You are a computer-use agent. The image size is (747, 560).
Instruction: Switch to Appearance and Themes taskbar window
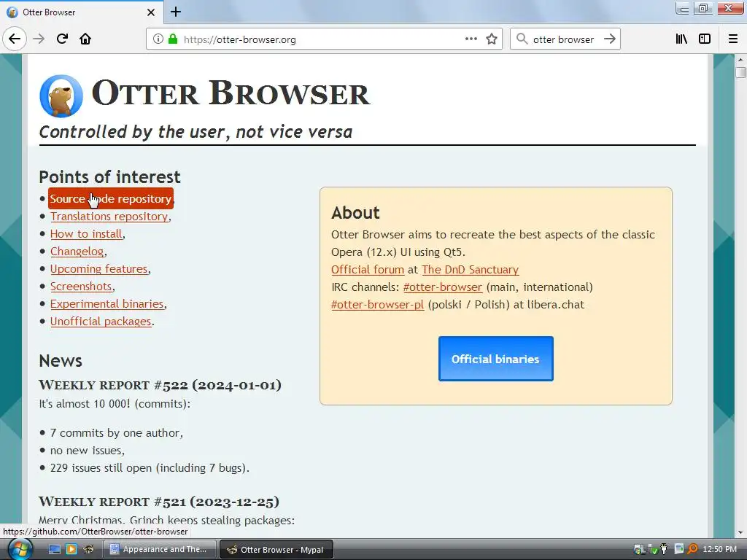pyautogui.click(x=160, y=550)
